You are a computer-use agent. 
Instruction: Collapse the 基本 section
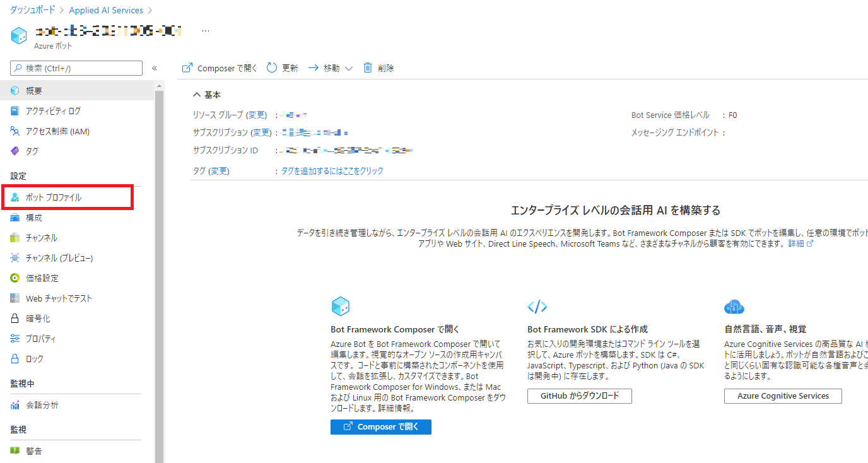coord(196,95)
